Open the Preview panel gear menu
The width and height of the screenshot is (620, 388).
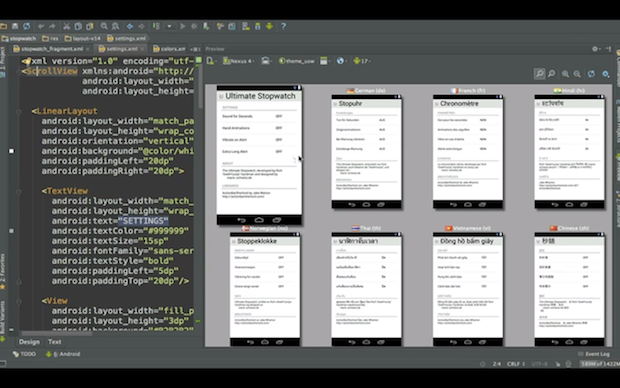595,49
